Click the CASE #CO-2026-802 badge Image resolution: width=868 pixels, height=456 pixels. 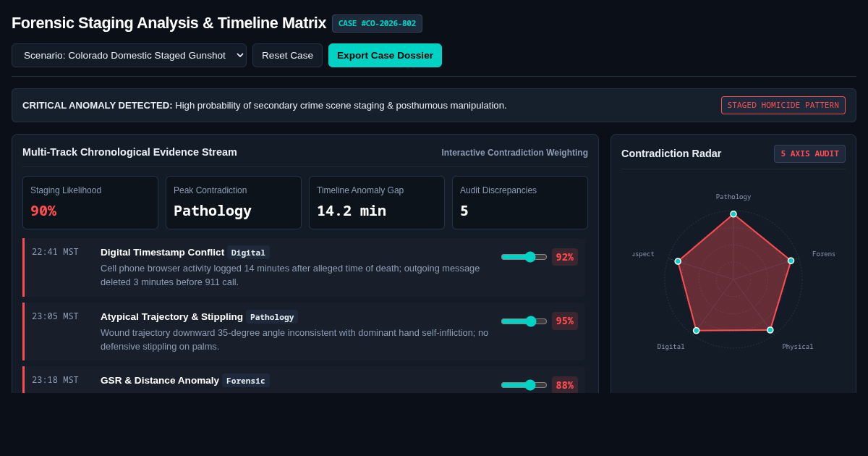(x=377, y=23)
